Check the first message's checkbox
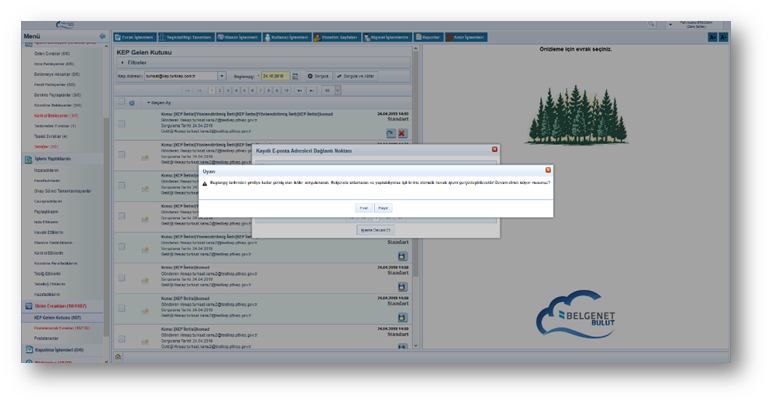 (122, 124)
